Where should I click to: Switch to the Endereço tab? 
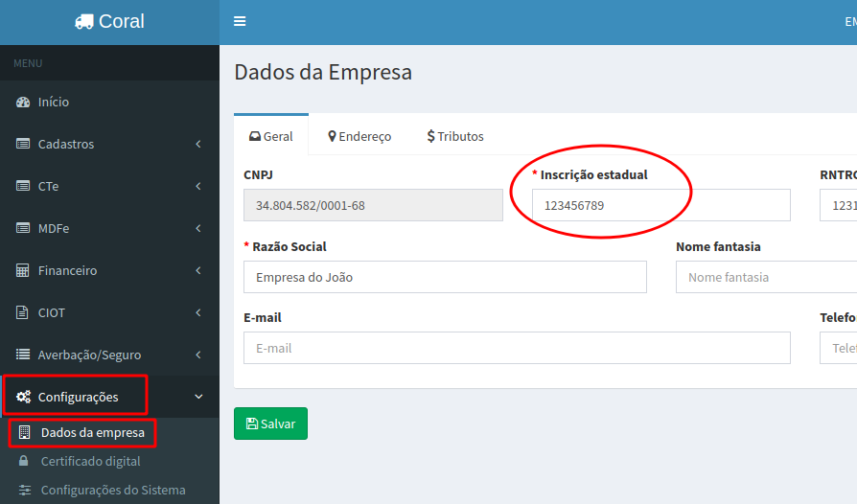tap(359, 136)
